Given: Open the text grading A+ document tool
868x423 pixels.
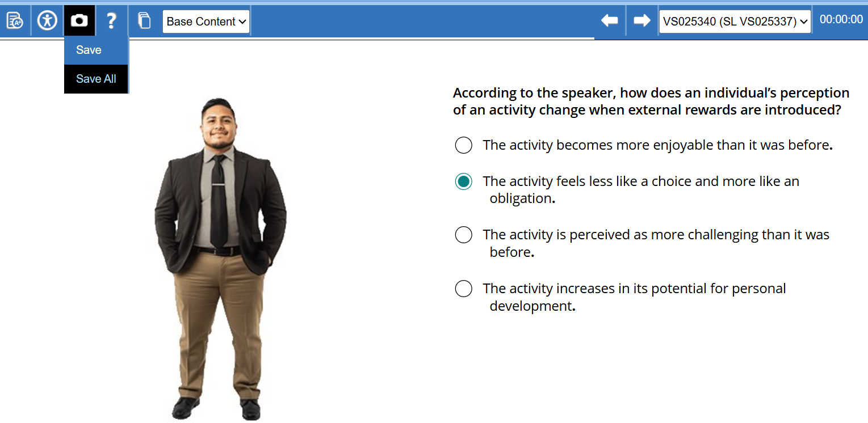Looking at the screenshot, I should point(15,21).
